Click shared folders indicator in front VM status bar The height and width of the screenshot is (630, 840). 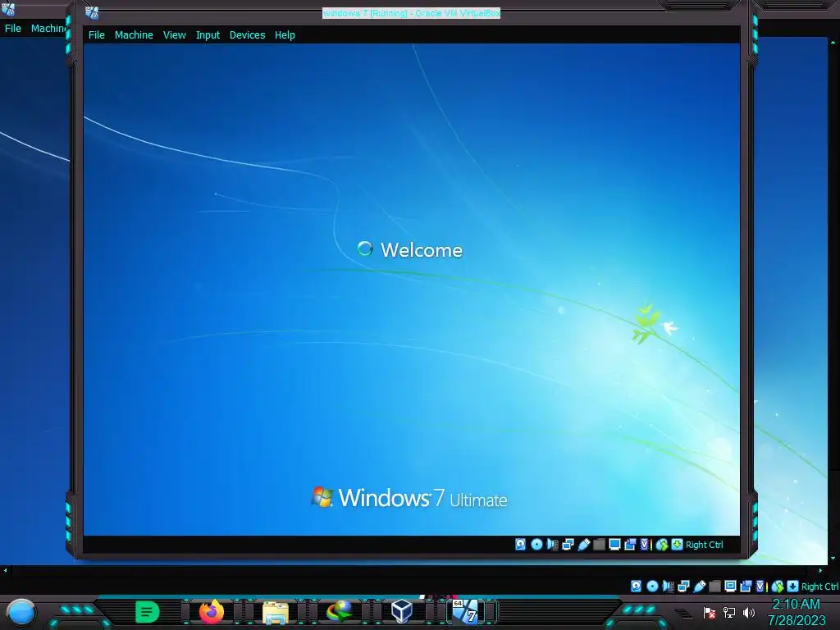tap(599, 545)
